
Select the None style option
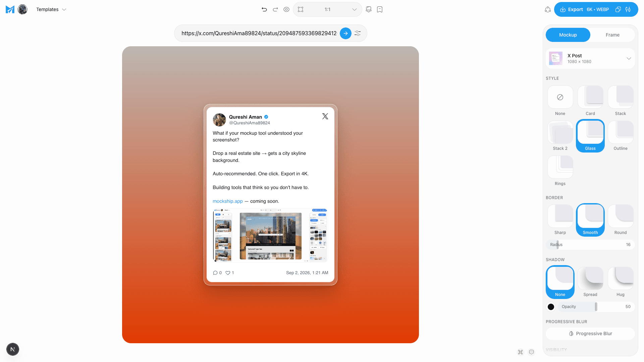[x=560, y=101]
